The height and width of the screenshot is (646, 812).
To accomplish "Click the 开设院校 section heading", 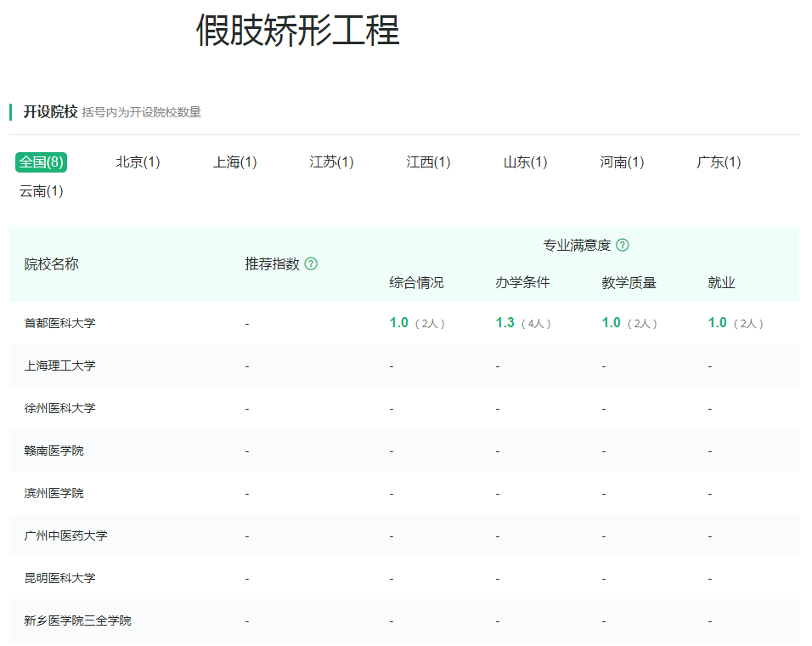I will 50,112.
